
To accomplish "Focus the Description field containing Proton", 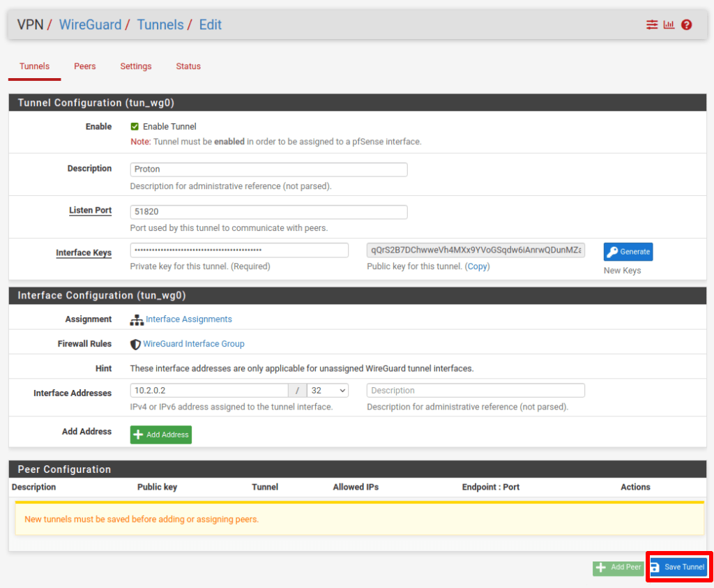I will (x=268, y=169).
